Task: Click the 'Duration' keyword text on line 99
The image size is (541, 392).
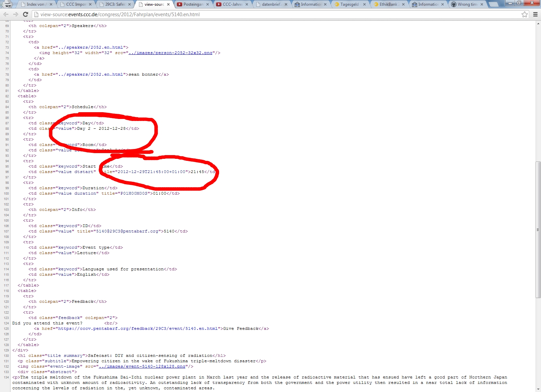Action: [x=93, y=188]
